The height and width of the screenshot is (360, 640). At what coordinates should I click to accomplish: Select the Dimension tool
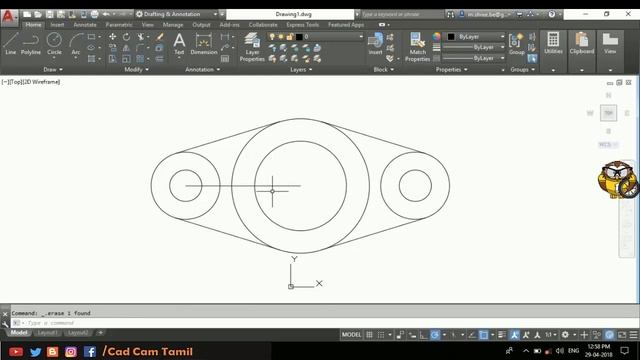(204, 44)
